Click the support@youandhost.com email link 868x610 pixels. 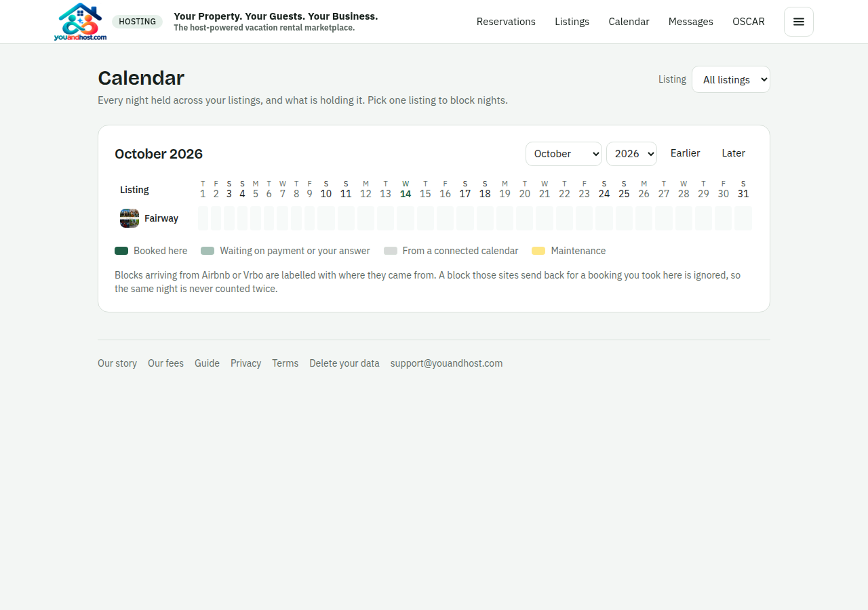point(446,363)
